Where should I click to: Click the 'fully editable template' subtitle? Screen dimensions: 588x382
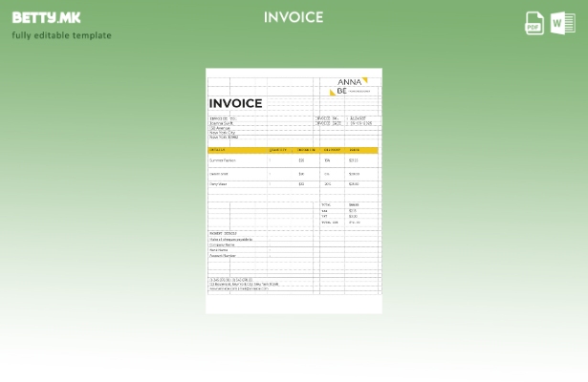[61, 36]
